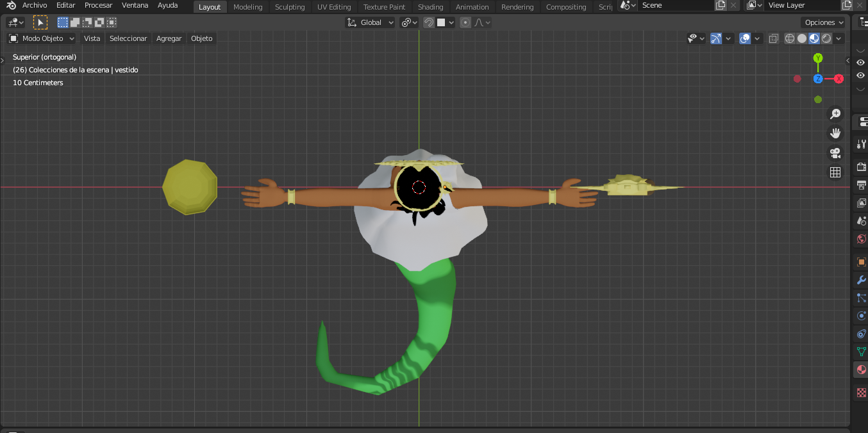This screenshot has height=433, width=868.
Task: Expand the Opciones dropdown
Action: tap(824, 22)
